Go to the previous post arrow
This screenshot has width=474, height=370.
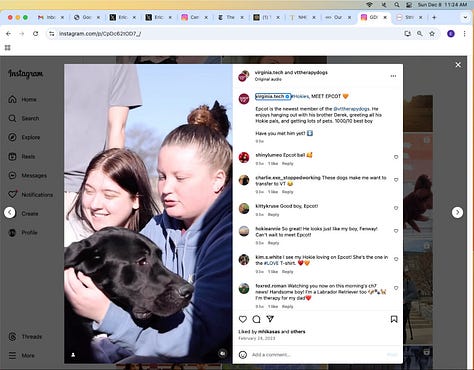pyautogui.click(x=10, y=212)
